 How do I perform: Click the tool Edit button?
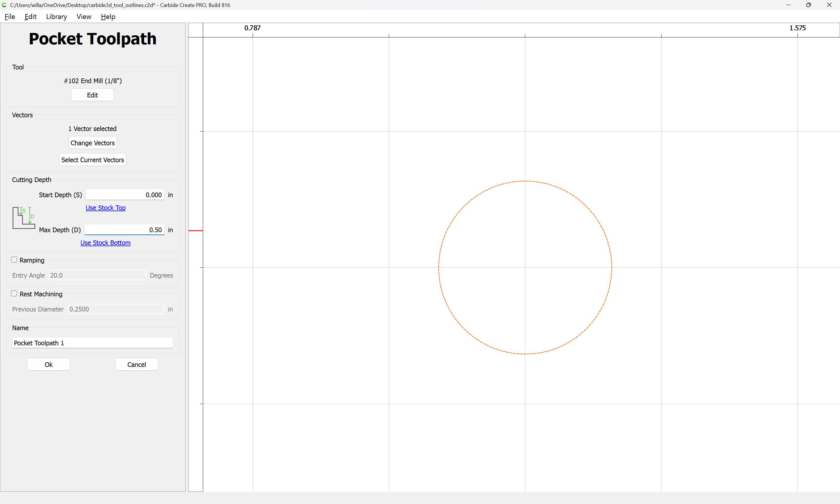click(92, 95)
